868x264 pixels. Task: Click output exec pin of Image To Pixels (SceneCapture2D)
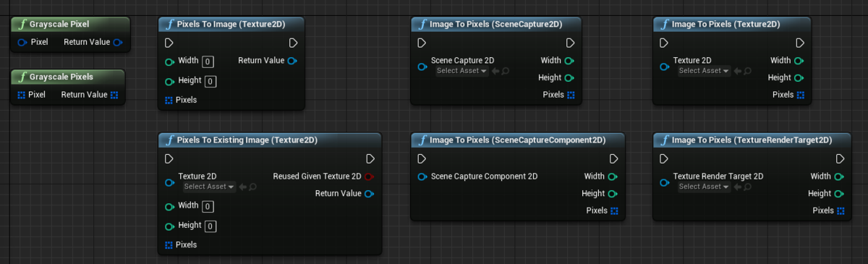point(570,43)
